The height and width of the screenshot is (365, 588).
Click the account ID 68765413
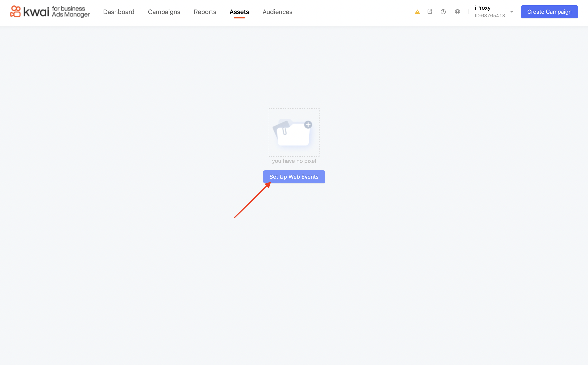click(490, 16)
